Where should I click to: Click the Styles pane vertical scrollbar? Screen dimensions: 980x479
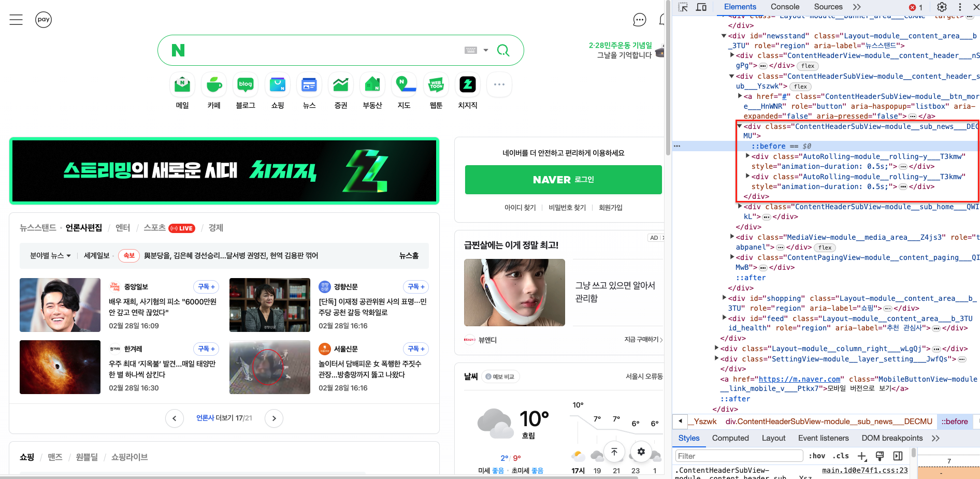click(914, 453)
